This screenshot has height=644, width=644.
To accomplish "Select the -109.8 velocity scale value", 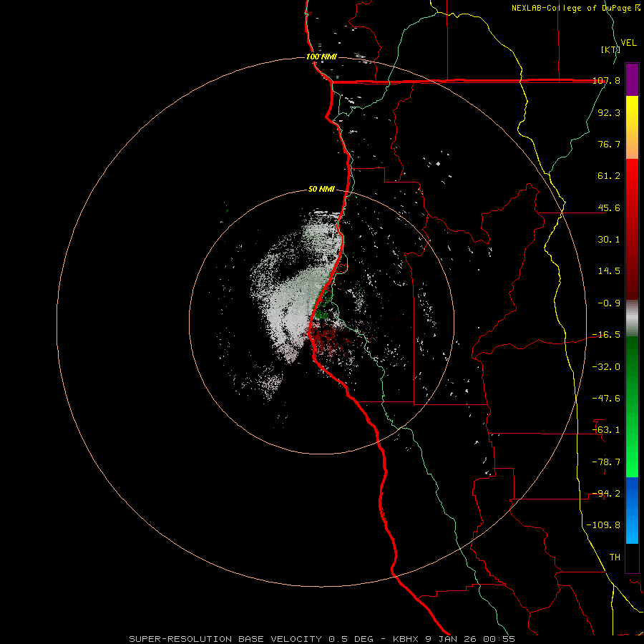I will [x=603, y=525].
